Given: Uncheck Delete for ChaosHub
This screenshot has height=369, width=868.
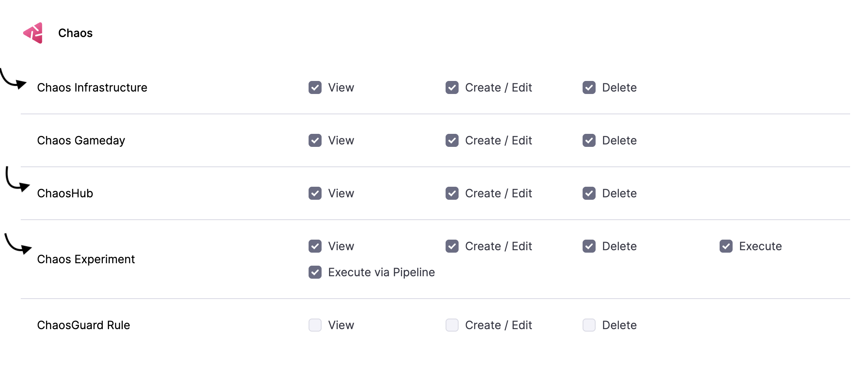Looking at the screenshot, I should [589, 193].
